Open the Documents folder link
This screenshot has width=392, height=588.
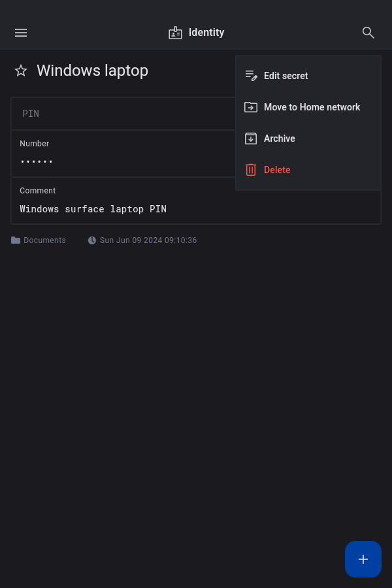click(44, 240)
